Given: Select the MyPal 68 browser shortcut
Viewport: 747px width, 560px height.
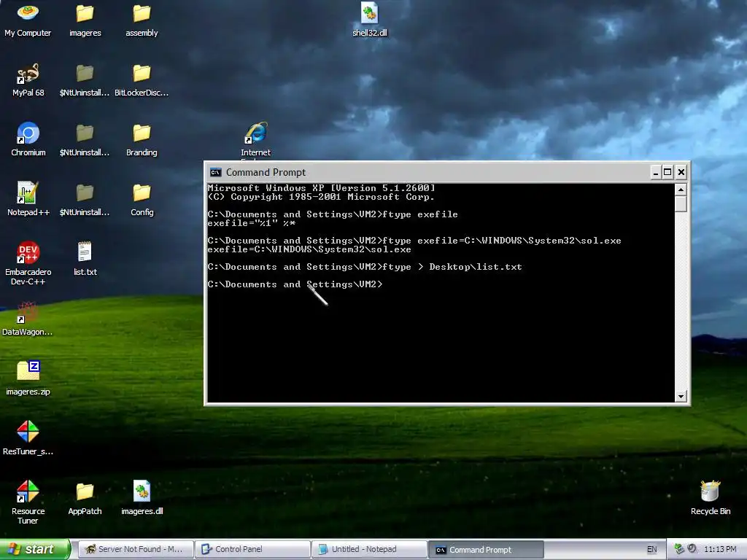Looking at the screenshot, I should (28, 80).
